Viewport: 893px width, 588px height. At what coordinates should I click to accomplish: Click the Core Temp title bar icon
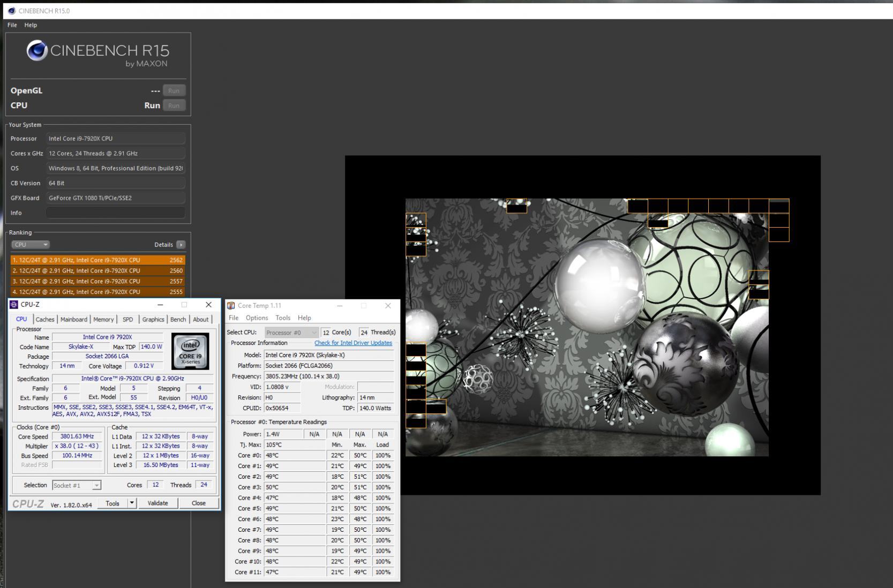(x=231, y=306)
